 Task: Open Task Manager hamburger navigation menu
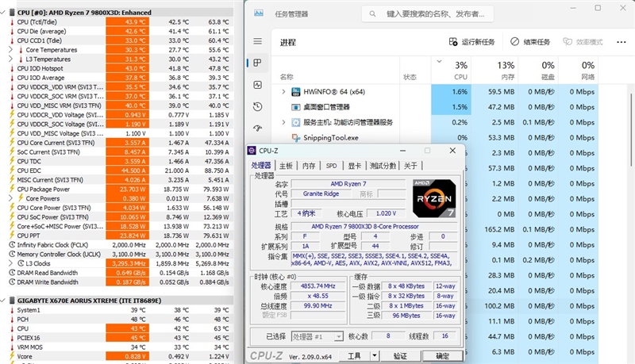257,41
